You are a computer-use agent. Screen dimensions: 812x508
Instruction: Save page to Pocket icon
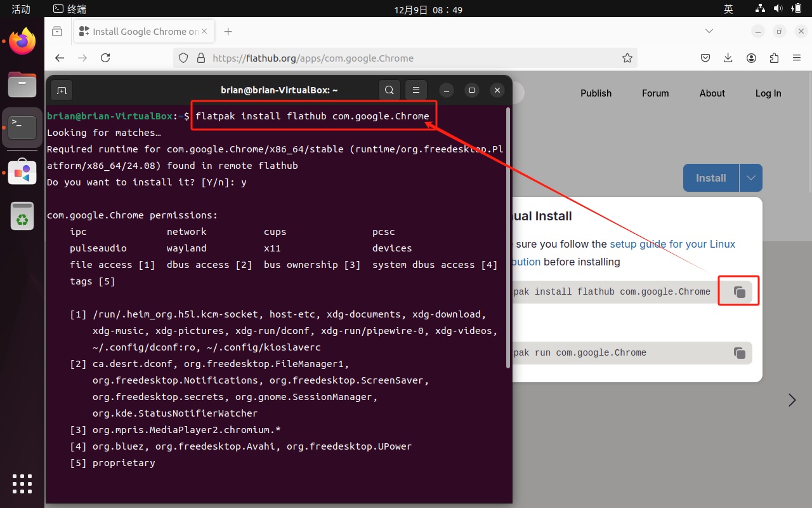point(705,58)
